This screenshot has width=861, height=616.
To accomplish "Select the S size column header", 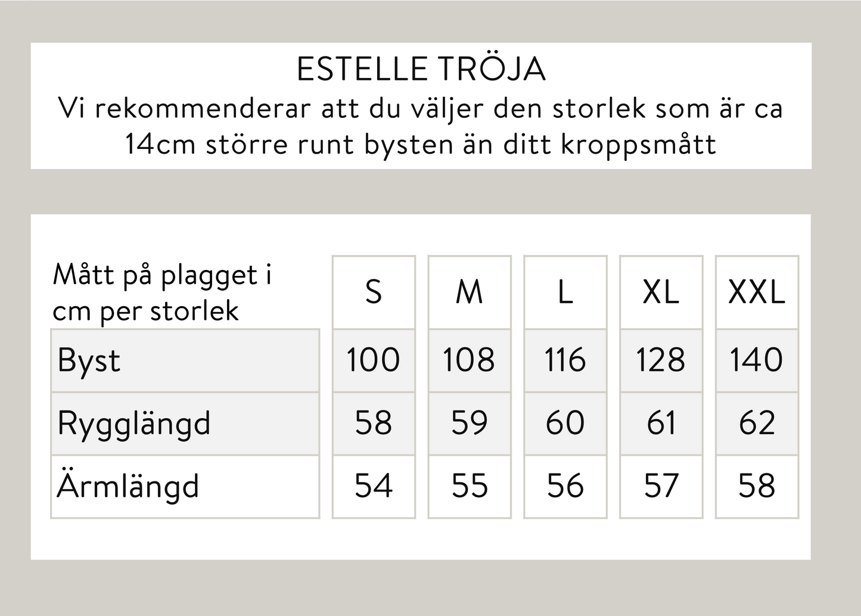I will (374, 293).
